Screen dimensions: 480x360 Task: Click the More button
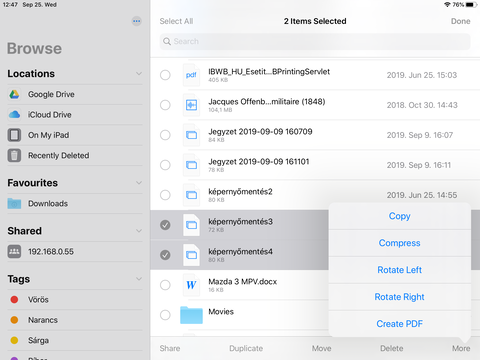pos(461,348)
